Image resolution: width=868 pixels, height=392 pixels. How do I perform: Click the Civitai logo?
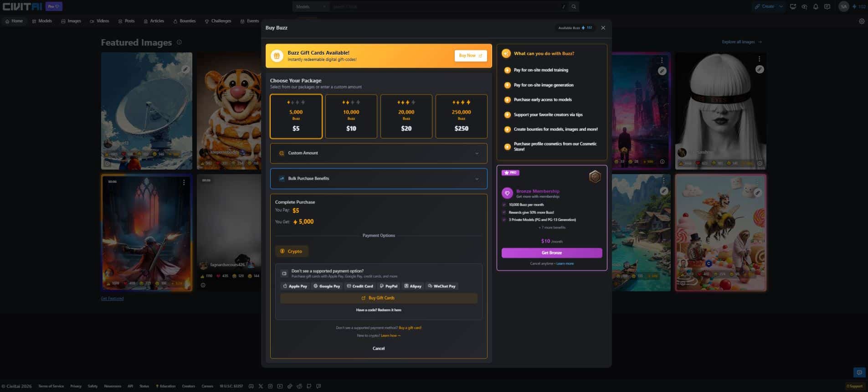click(22, 6)
